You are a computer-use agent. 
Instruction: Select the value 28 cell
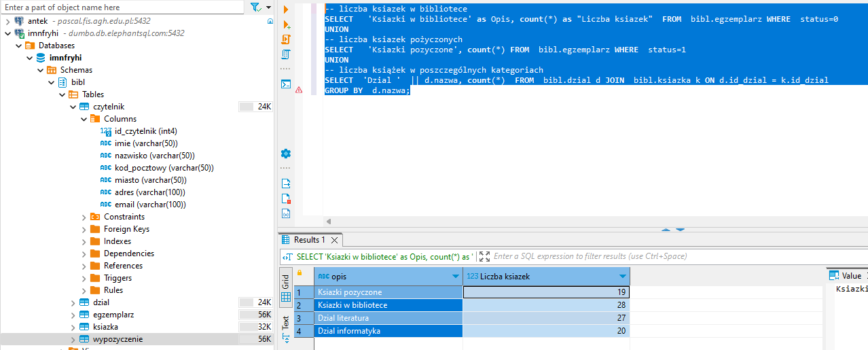(x=546, y=305)
